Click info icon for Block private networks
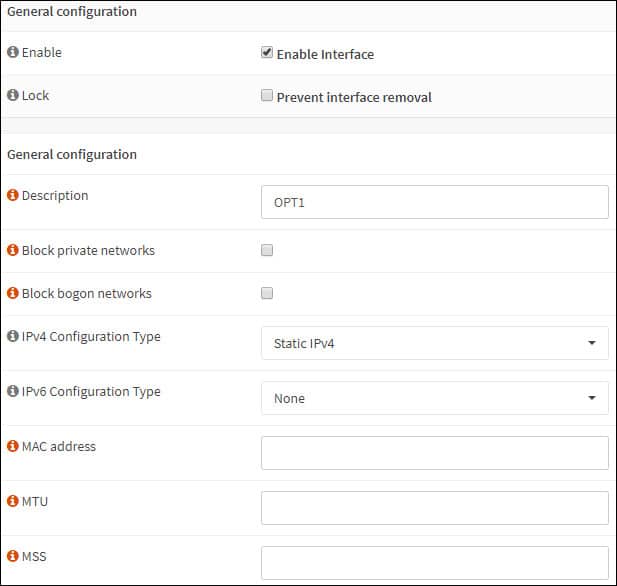Screen dimensions: 617x586 click(x=13, y=251)
